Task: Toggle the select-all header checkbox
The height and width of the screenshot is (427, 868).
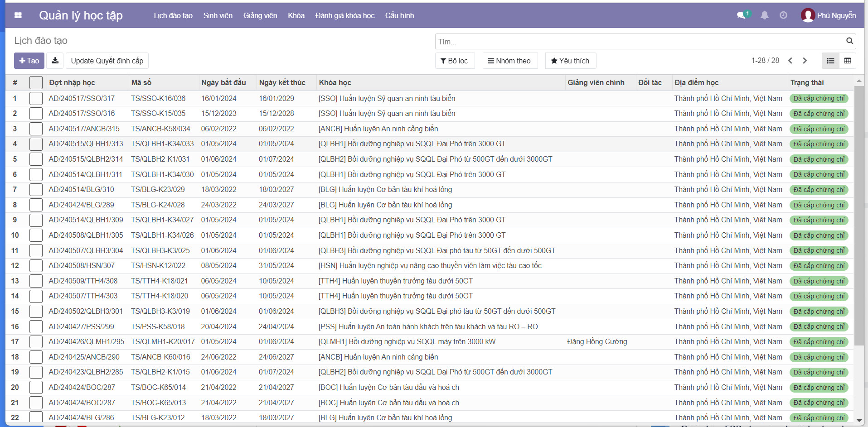Action: [36, 83]
